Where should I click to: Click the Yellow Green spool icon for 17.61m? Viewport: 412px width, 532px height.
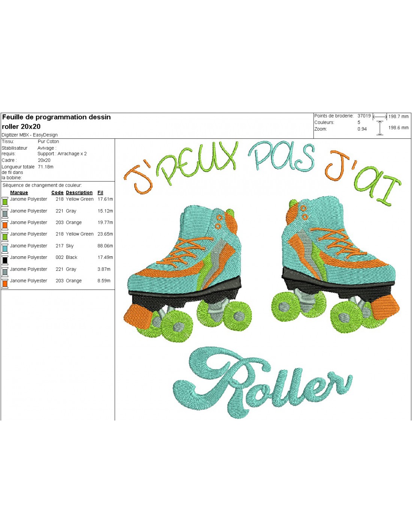pyautogui.click(x=5, y=202)
